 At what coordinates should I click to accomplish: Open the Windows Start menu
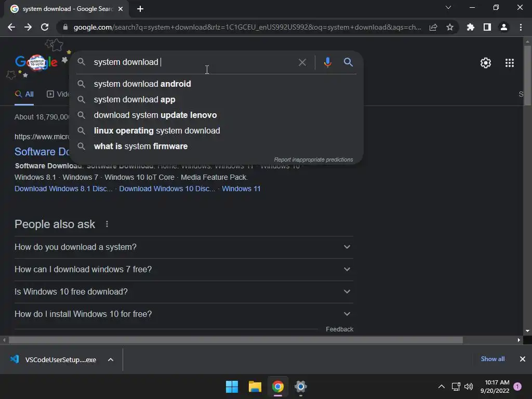[x=232, y=387]
